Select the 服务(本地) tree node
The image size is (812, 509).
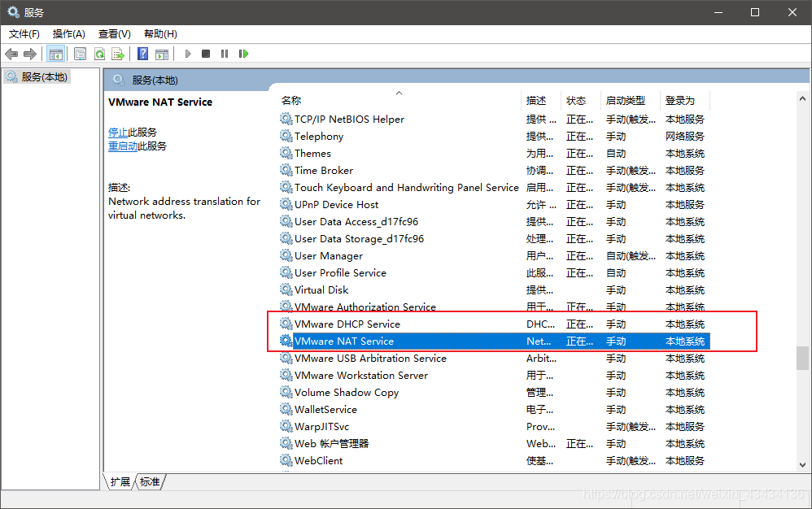tap(37, 77)
